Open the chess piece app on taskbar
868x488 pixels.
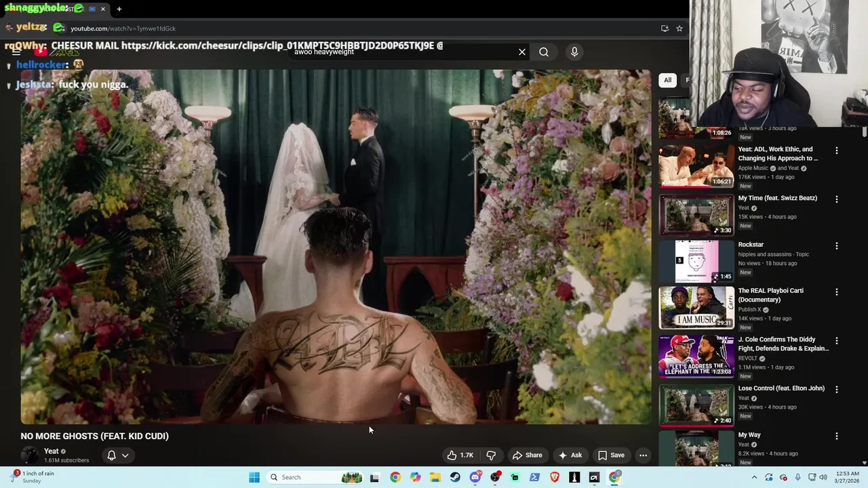point(574,477)
